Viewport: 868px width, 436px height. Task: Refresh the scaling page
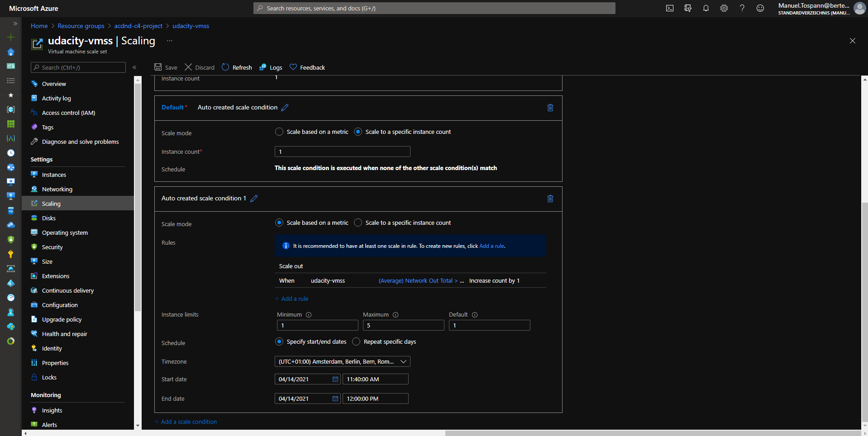pyautogui.click(x=237, y=67)
